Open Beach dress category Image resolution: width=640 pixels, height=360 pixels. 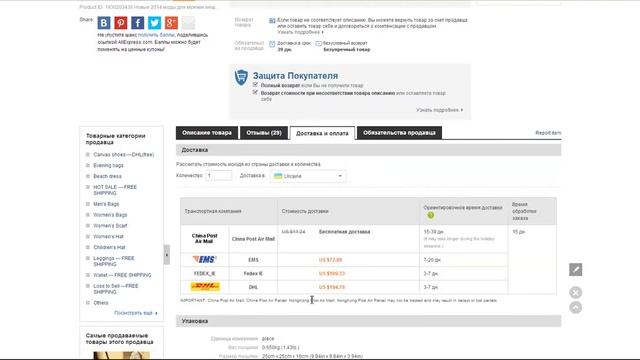tap(107, 176)
